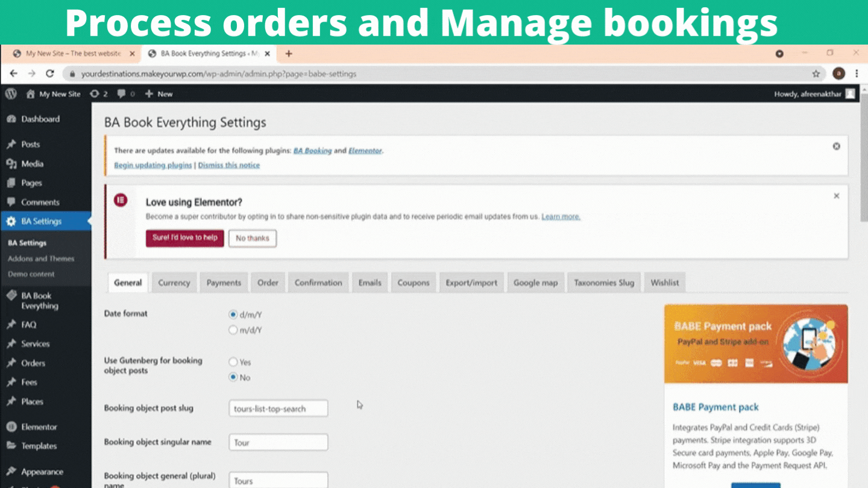This screenshot has width=868, height=488.
Task: Switch to the General tab
Action: [128, 283]
